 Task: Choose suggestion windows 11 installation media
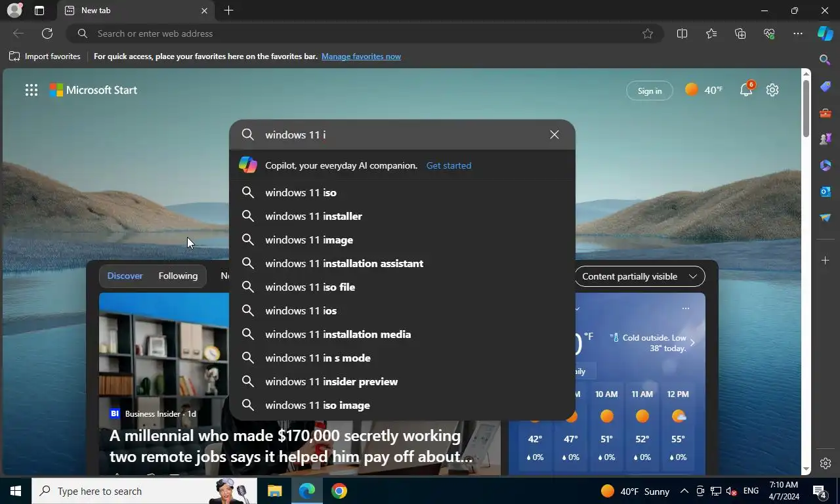coord(402,334)
